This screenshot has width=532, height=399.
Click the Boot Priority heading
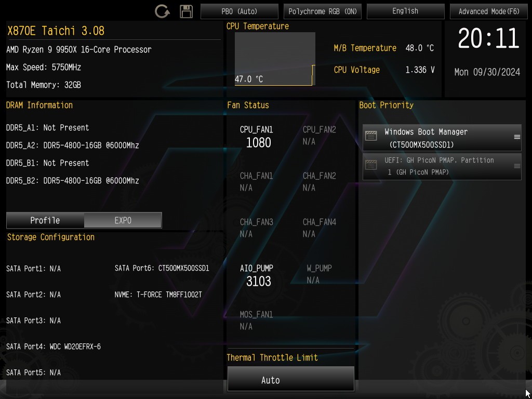click(387, 105)
